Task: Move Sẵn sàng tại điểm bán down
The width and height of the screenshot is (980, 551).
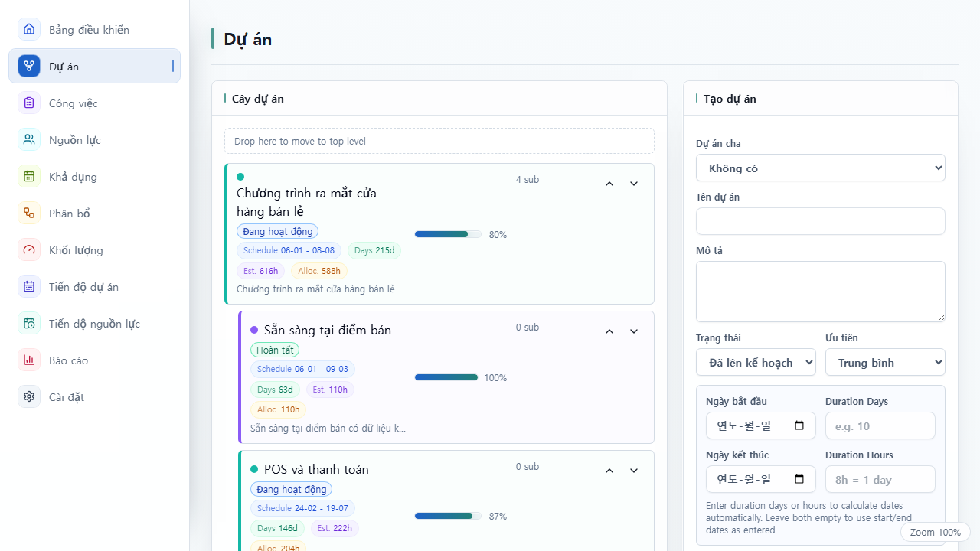Action: [634, 331]
